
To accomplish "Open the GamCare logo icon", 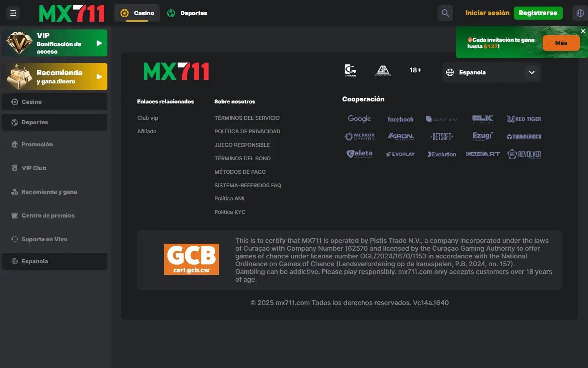I will (350, 70).
